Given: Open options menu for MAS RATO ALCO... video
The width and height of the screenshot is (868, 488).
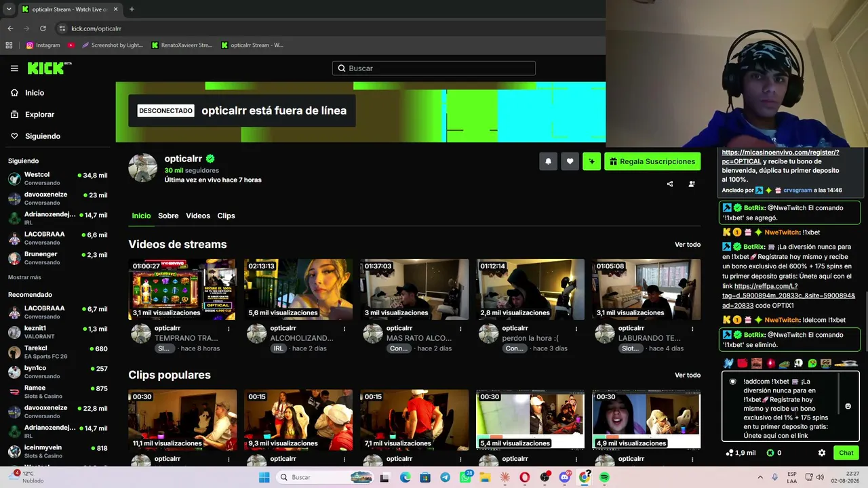Looking at the screenshot, I should tap(460, 329).
